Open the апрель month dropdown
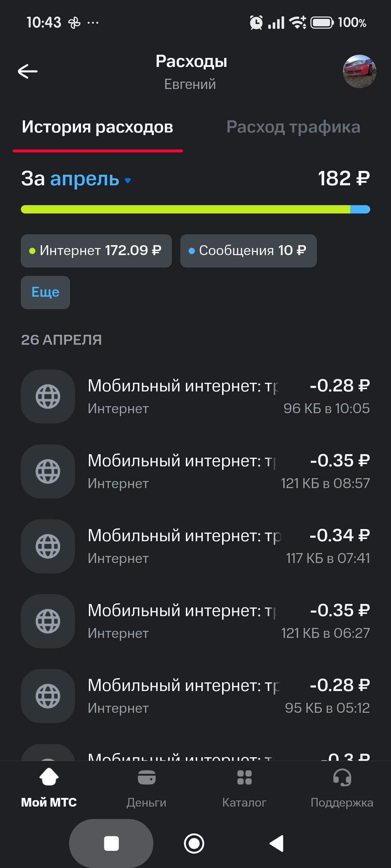The image size is (391, 868). pyautogui.click(x=85, y=179)
